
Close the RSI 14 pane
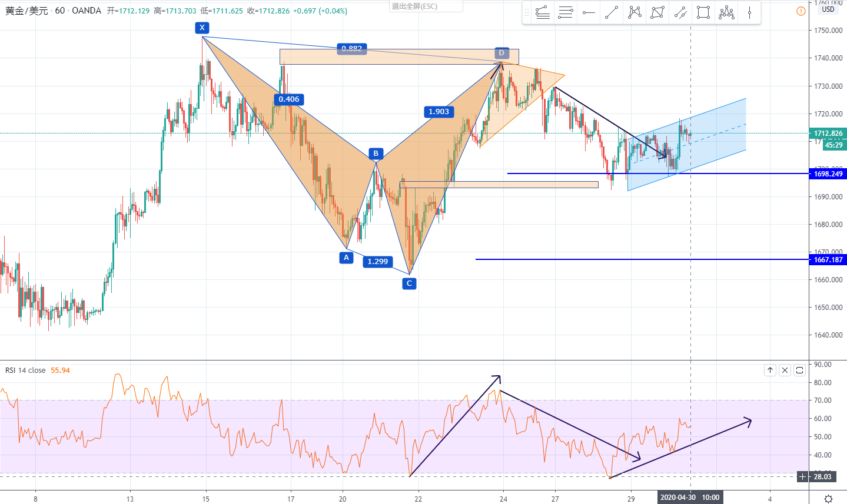click(785, 370)
